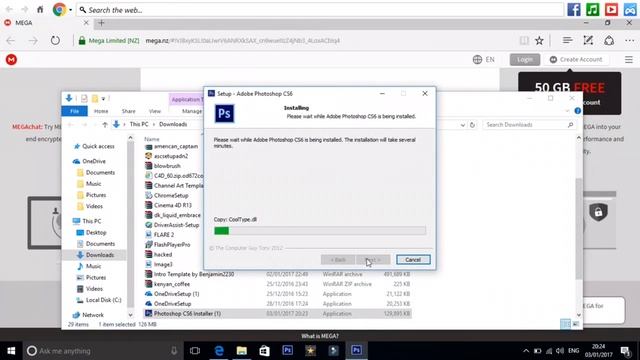Click the Search the web field

pos(320,10)
